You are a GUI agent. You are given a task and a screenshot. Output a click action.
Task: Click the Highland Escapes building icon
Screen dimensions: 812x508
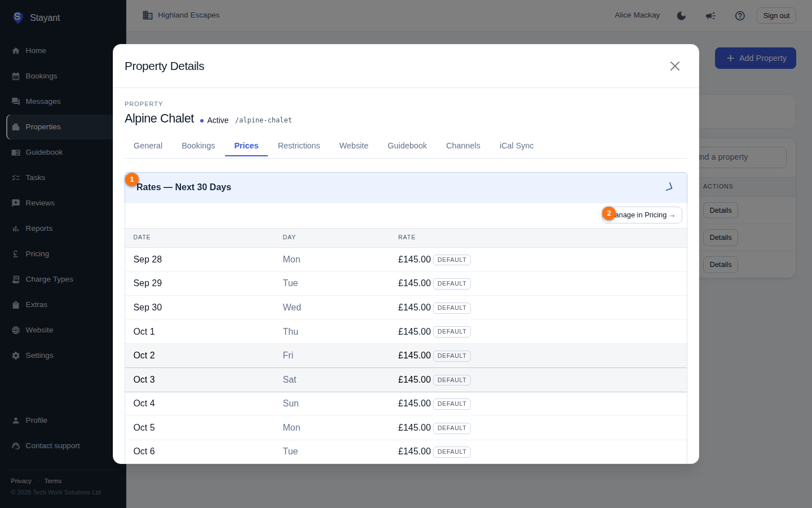pos(148,15)
